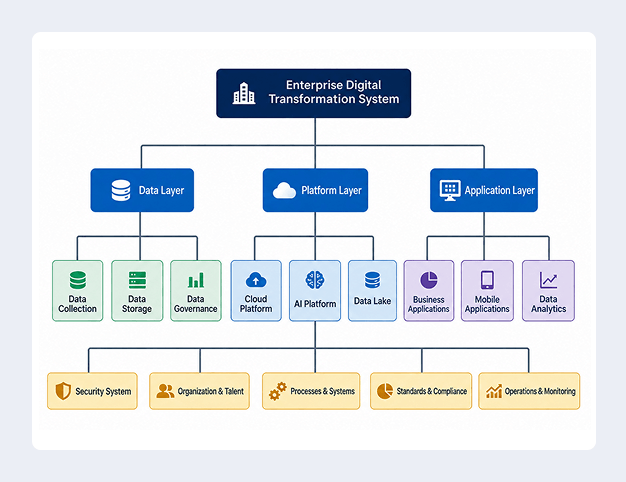Click the AI Platform label text
Viewport: 626px width, 482px height.
tap(315, 304)
